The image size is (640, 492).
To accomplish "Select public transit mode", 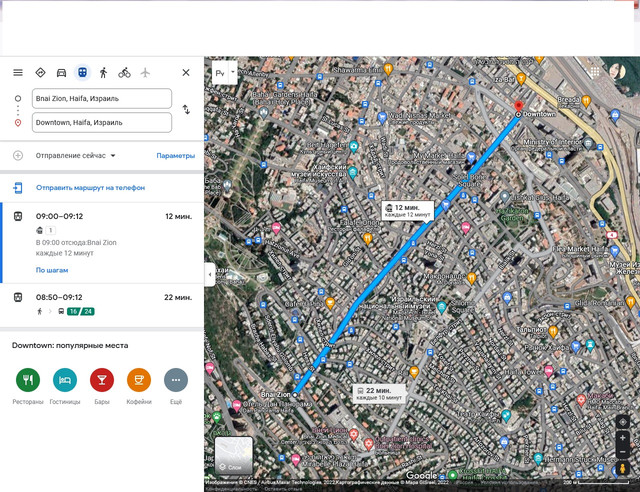I will (x=82, y=73).
